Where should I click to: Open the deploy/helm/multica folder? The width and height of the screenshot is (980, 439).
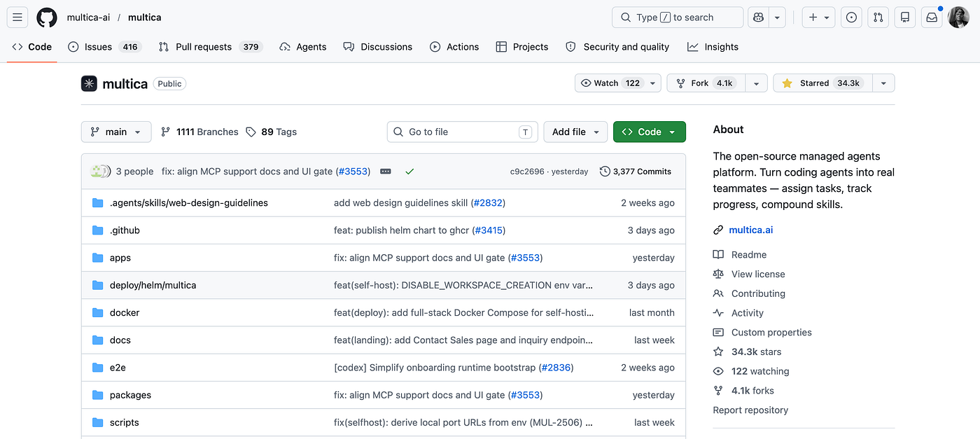tap(153, 285)
